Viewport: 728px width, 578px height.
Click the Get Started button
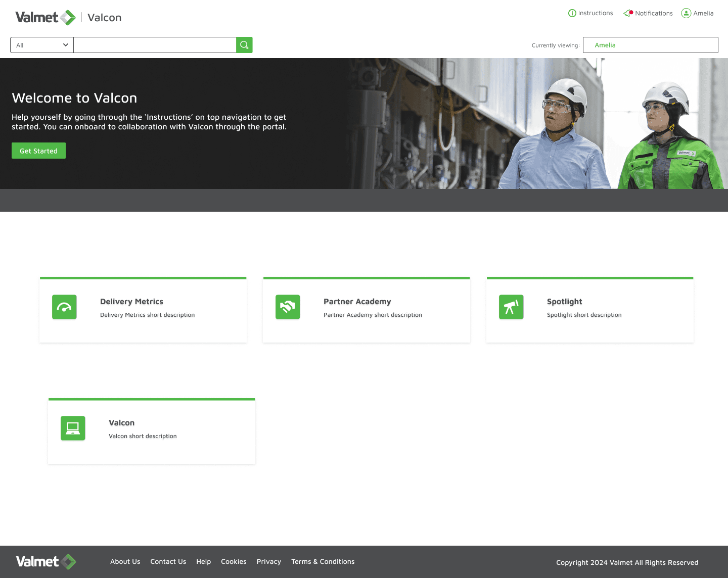[38, 151]
